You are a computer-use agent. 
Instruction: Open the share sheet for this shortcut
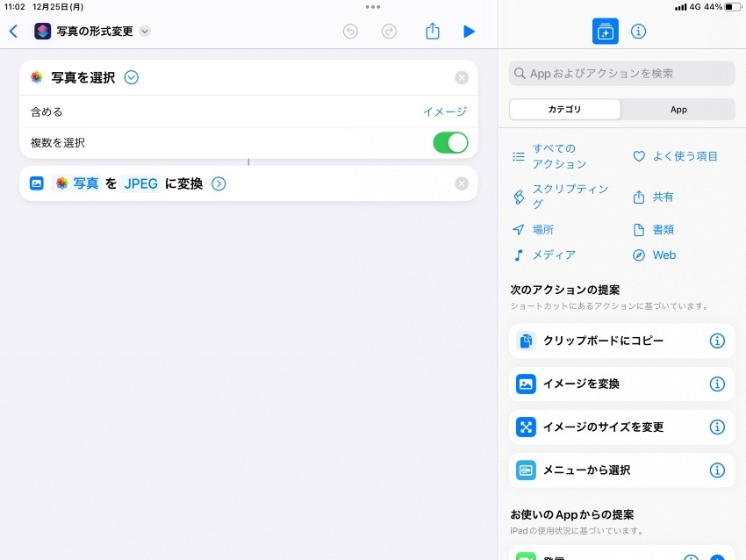[432, 31]
